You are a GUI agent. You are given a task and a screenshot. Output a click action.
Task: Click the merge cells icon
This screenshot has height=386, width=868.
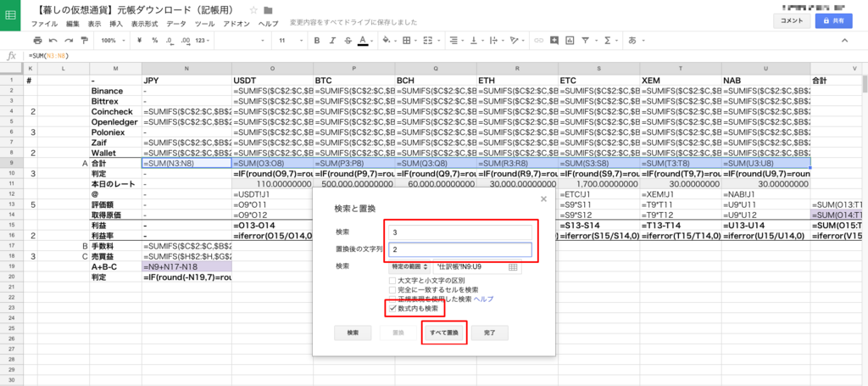coord(428,41)
